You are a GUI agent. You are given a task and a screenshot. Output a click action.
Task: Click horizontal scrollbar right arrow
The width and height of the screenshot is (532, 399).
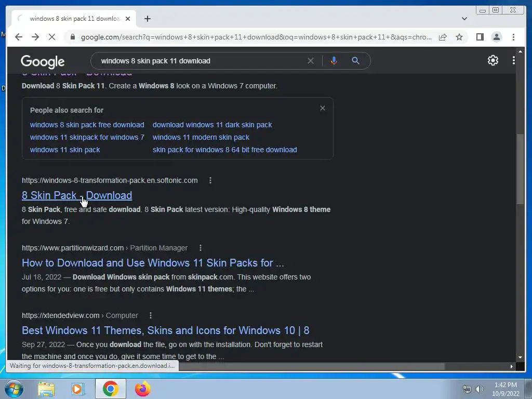tap(511, 366)
